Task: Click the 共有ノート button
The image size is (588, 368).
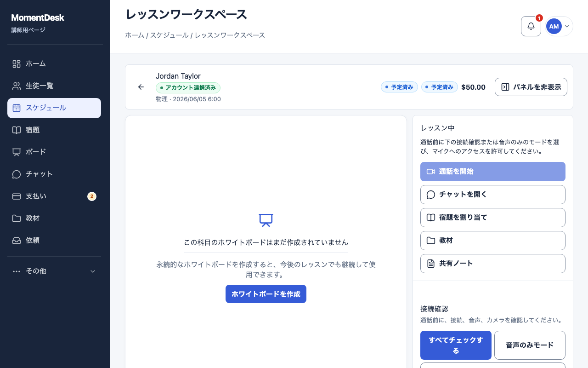Action: [493, 264]
